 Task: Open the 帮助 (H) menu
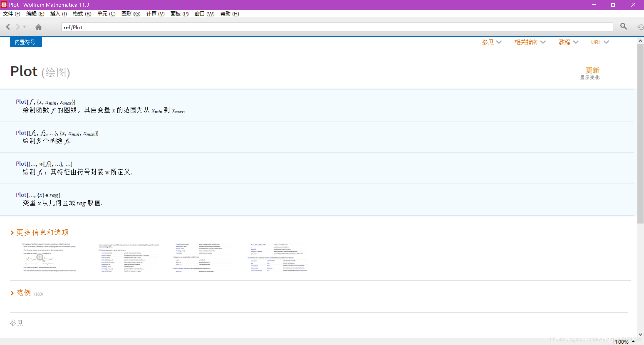[230, 14]
